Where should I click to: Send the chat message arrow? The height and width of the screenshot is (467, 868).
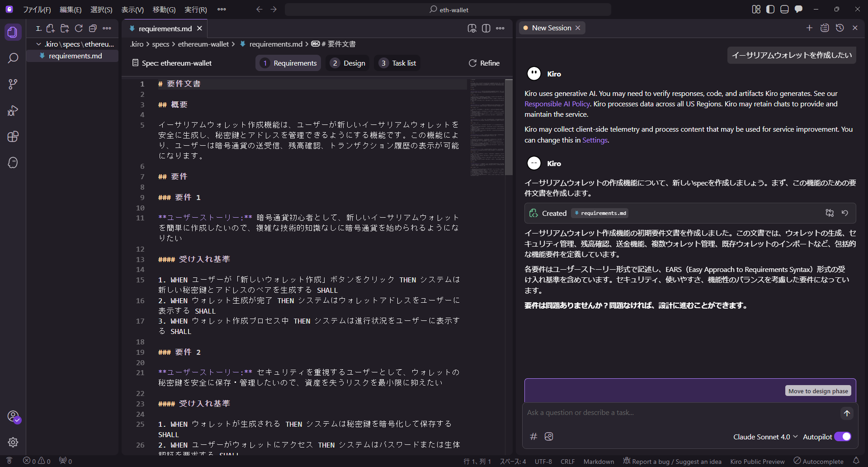pos(847,413)
